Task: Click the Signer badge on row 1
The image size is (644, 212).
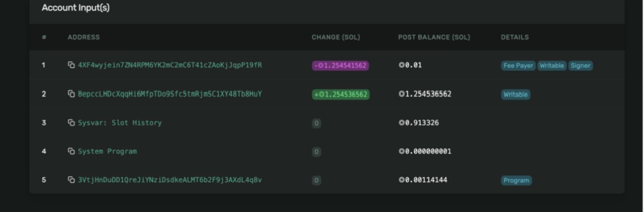Action: 580,66
